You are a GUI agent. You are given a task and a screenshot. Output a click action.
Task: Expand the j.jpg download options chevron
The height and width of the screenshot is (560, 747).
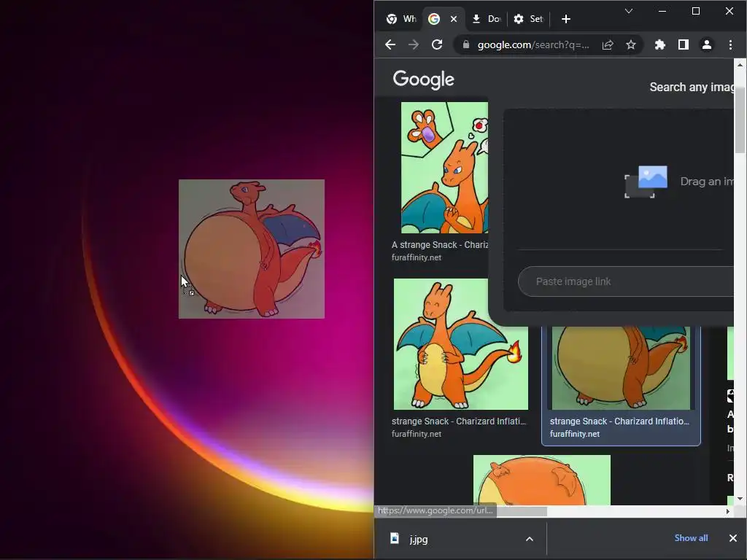[x=530, y=539]
